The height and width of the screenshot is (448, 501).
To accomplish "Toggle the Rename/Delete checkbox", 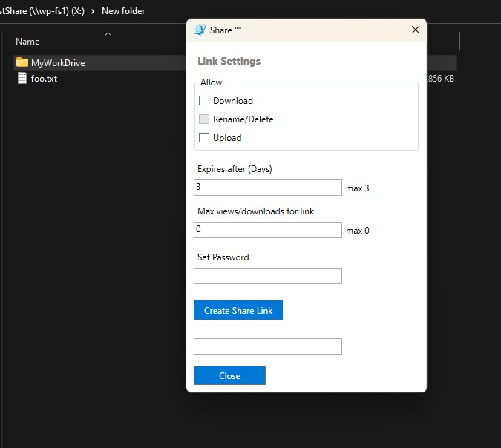I will coord(204,119).
